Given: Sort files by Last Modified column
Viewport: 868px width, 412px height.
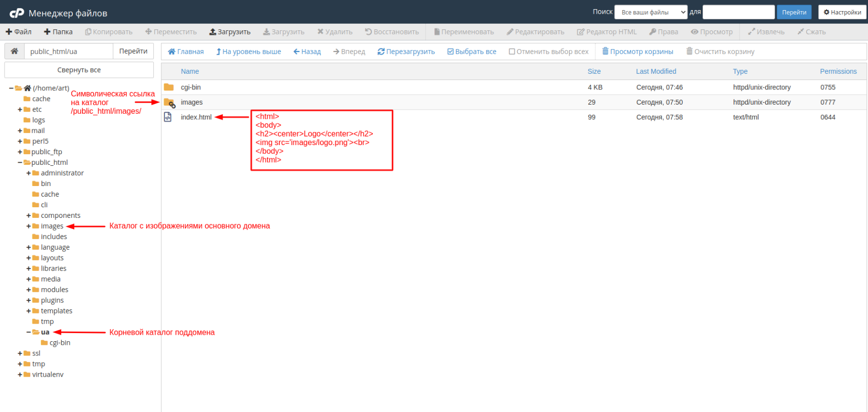Looking at the screenshot, I should pos(656,71).
